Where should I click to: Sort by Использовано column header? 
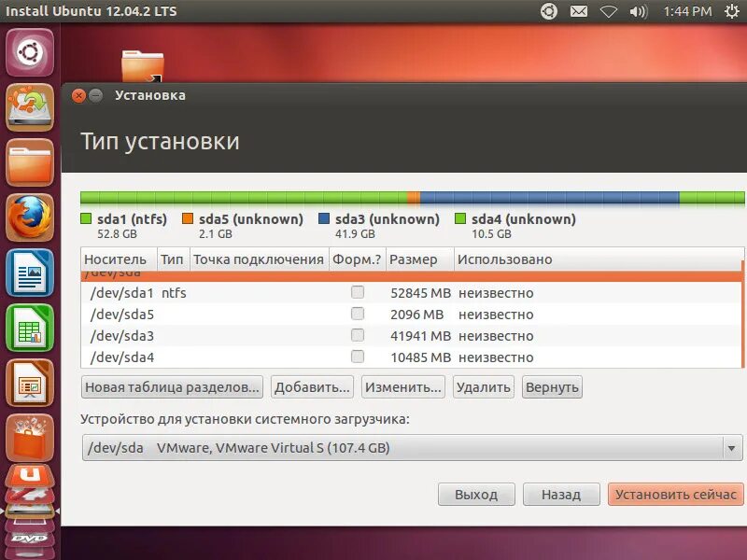pyautogui.click(x=599, y=259)
